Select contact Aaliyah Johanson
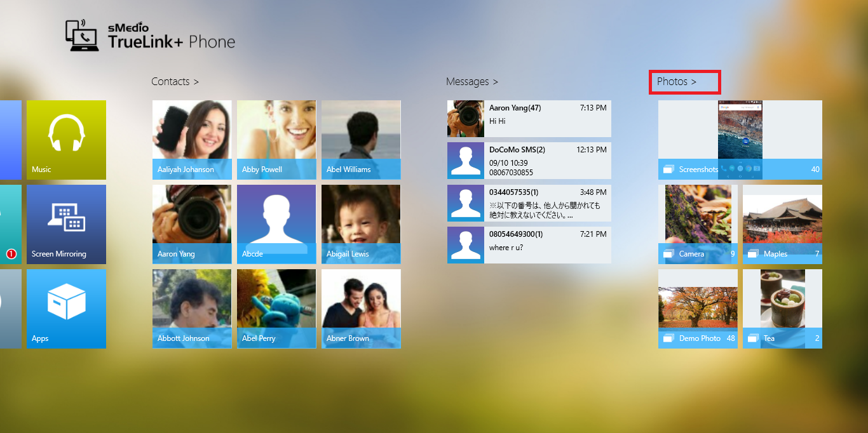 (x=192, y=140)
